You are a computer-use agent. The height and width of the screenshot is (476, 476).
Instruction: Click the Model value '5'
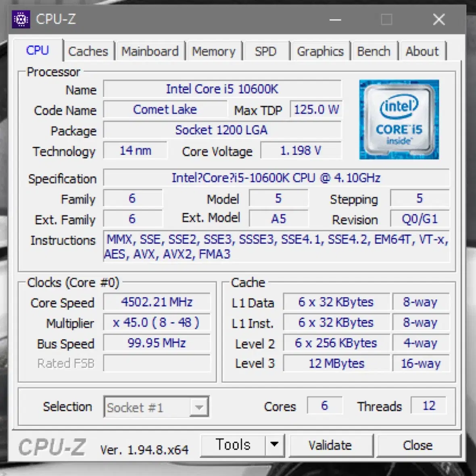click(x=279, y=198)
